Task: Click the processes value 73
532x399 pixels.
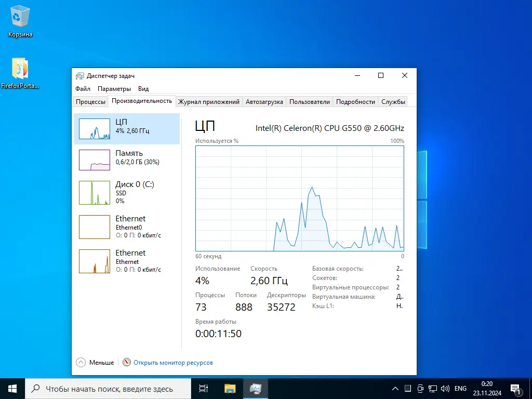Action: [x=201, y=307]
